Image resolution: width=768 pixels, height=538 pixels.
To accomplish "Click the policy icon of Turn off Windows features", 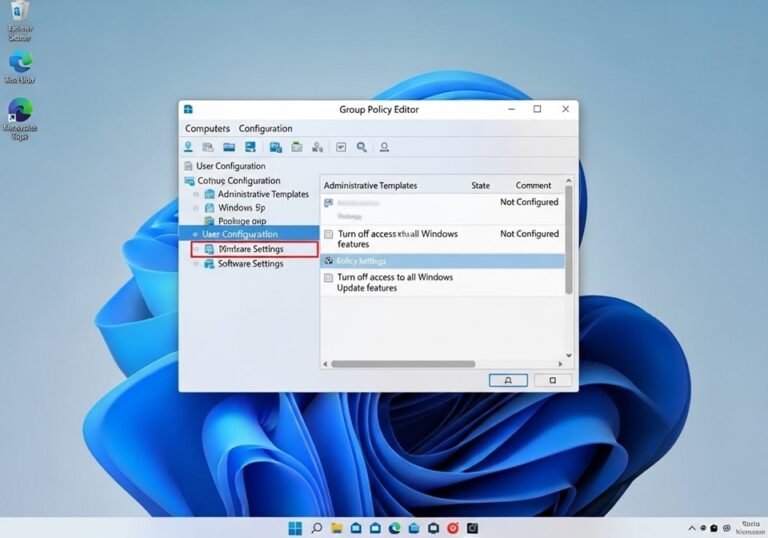I will [329, 234].
